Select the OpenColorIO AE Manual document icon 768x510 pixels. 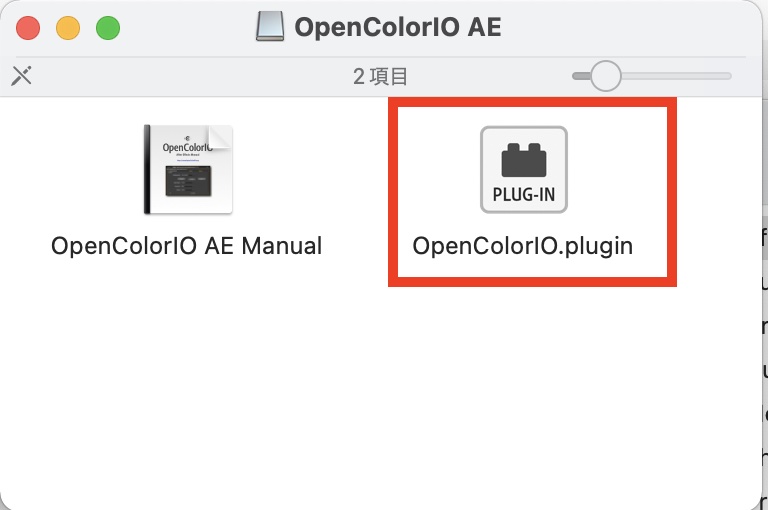point(188,170)
